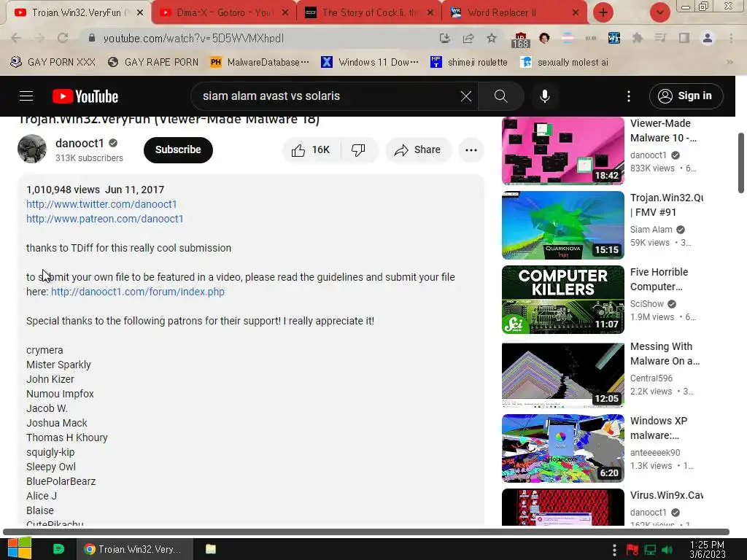This screenshot has width=747, height=560.
Task: Open the danooct1.com forum link
Action: click(x=138, y=292)
